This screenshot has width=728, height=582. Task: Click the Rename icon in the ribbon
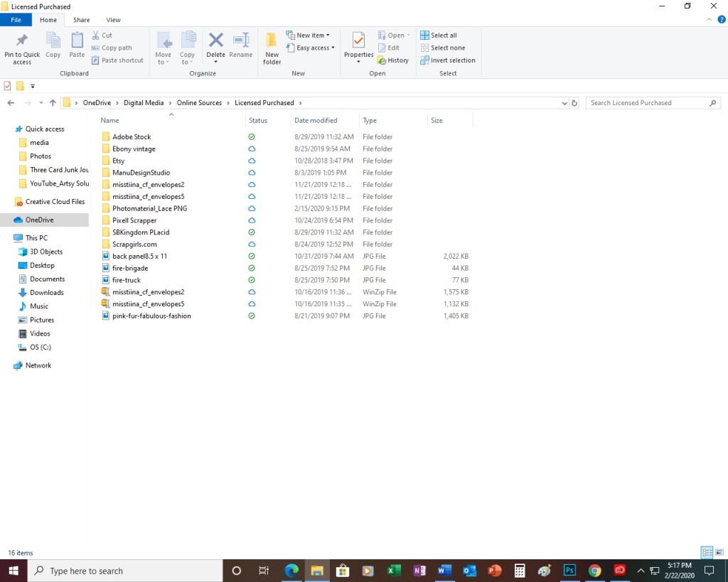(x=241, y=41)
